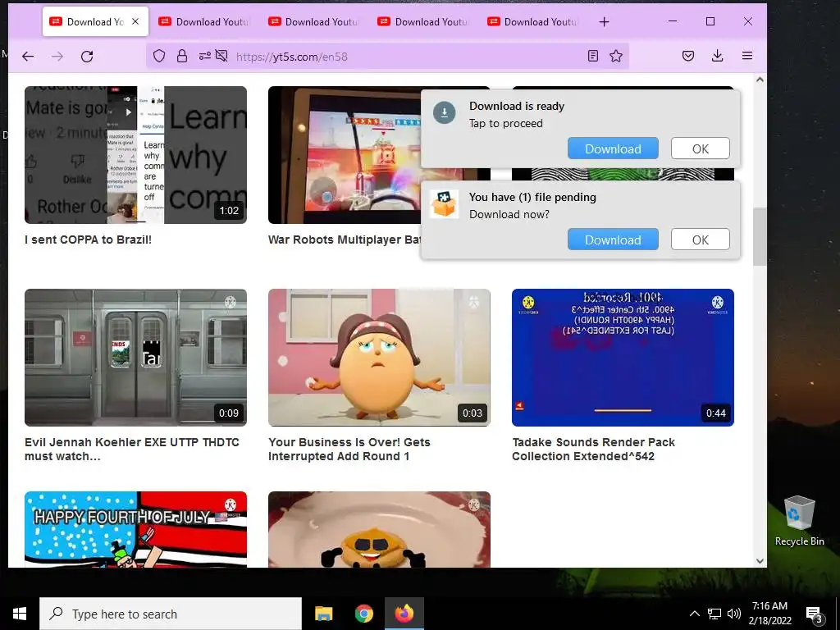The width and height of the screenshot is (840, 630).
Task: Click 'You have (1) file pending' text
Action: 532,197
